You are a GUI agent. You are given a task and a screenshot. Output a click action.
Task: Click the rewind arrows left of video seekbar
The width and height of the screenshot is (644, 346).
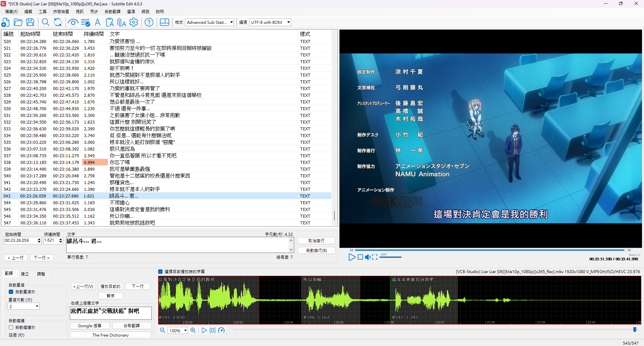point(352,250)
